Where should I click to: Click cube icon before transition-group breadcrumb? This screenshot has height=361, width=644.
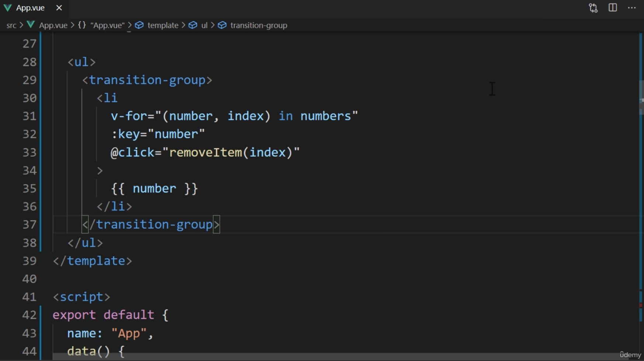click(x=222, y=25)
